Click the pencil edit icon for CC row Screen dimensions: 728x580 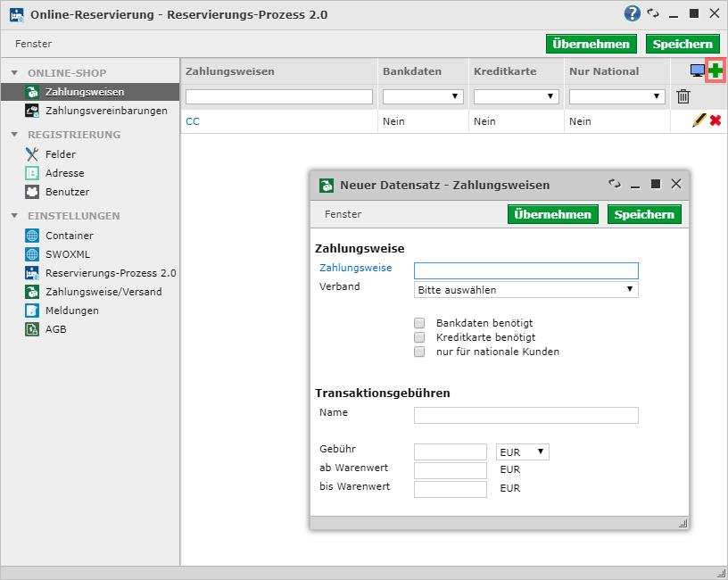pyautogui.click(x=699, y=120)
